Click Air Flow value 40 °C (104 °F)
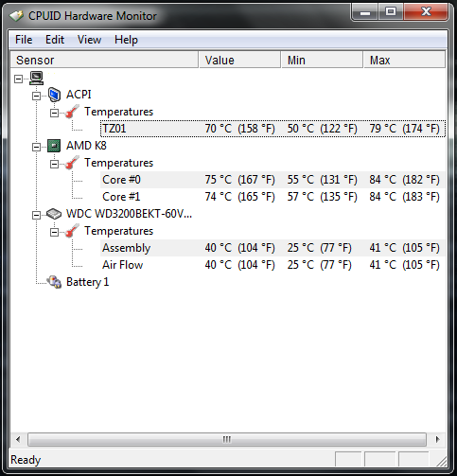 pyautogui.click(x=240, y=265)
